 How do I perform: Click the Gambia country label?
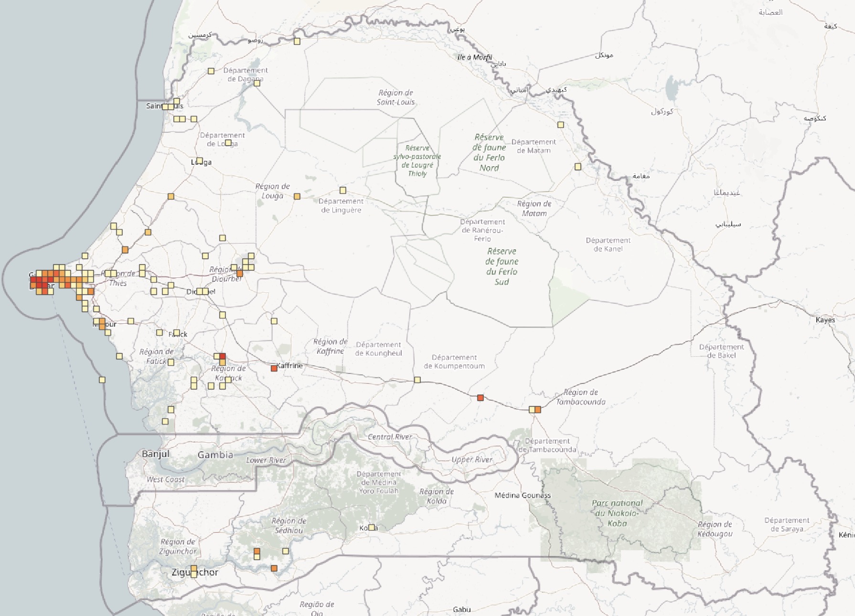(215, 455)
